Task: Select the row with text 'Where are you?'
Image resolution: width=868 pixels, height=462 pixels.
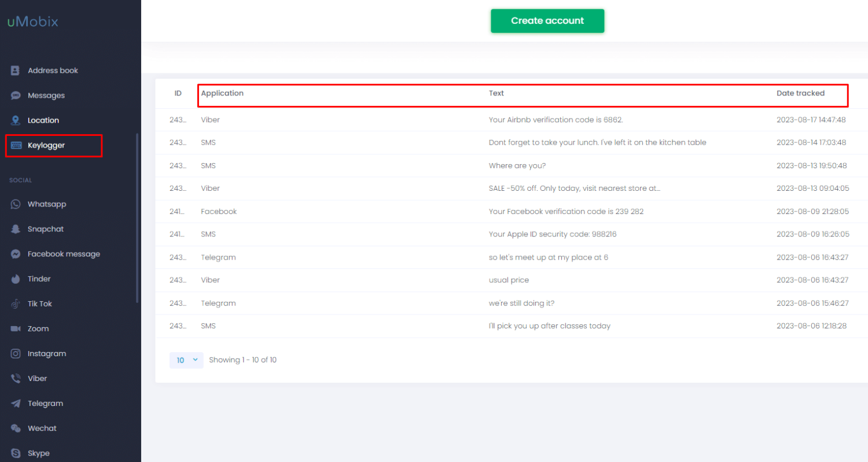Action: click(517, 165)
